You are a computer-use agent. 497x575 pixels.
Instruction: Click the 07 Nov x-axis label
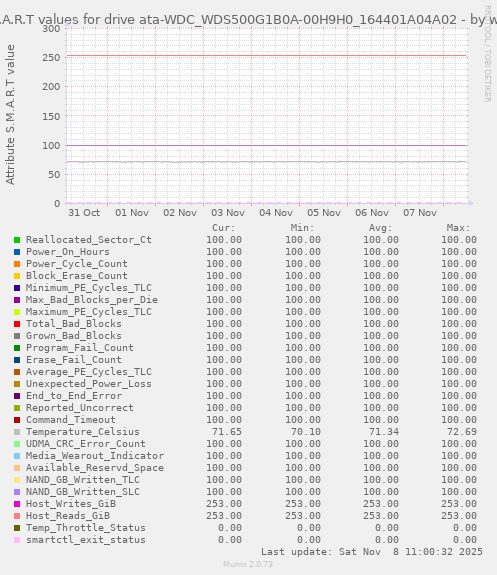(x=420, y=213)
